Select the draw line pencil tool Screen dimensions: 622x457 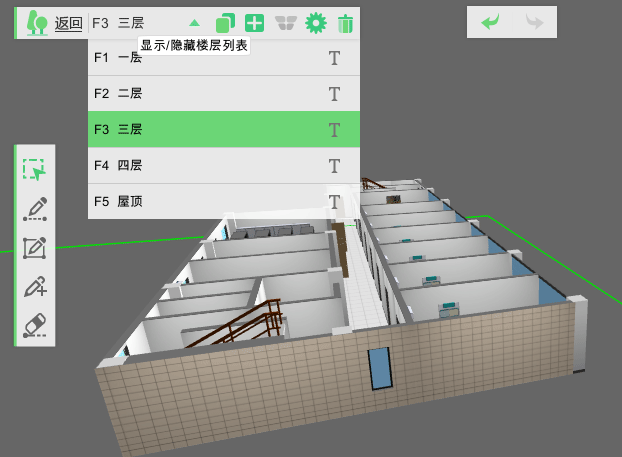(x=35, y=209)
